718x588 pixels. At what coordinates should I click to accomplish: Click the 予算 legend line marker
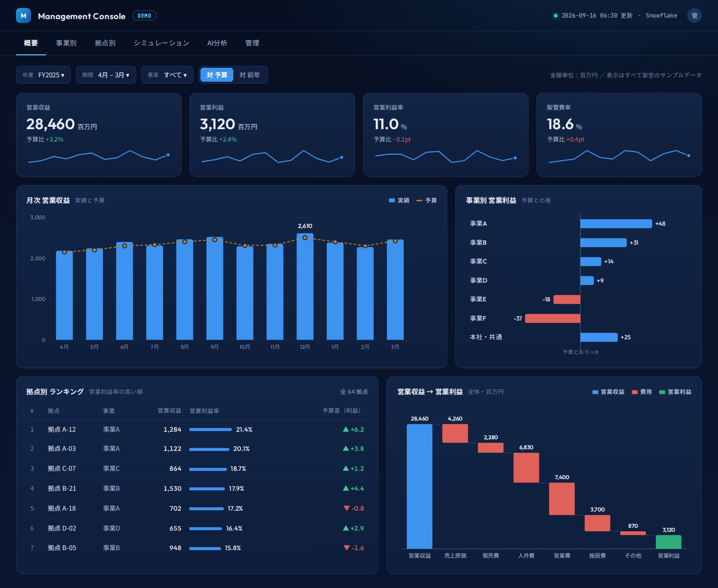coord(419,201)
